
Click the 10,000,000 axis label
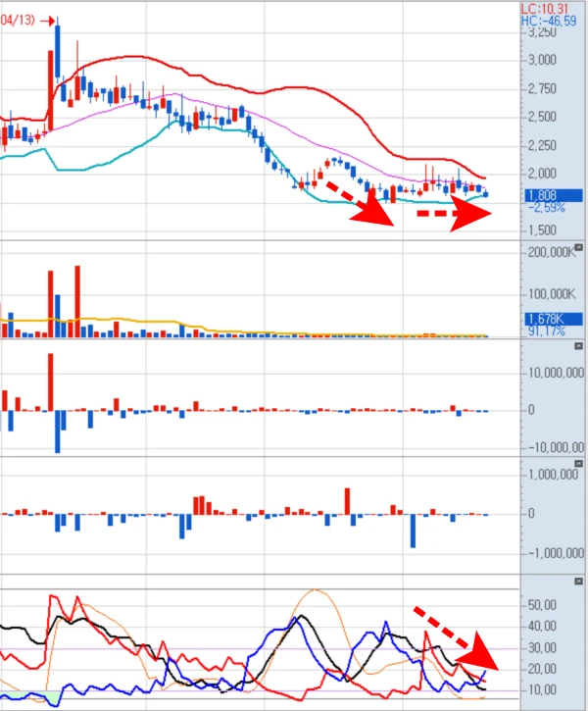[556, 373]
